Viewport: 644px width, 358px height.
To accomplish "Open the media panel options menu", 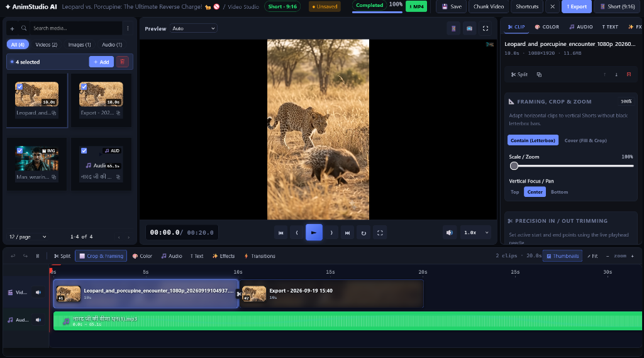I will [x=128, y=28].
